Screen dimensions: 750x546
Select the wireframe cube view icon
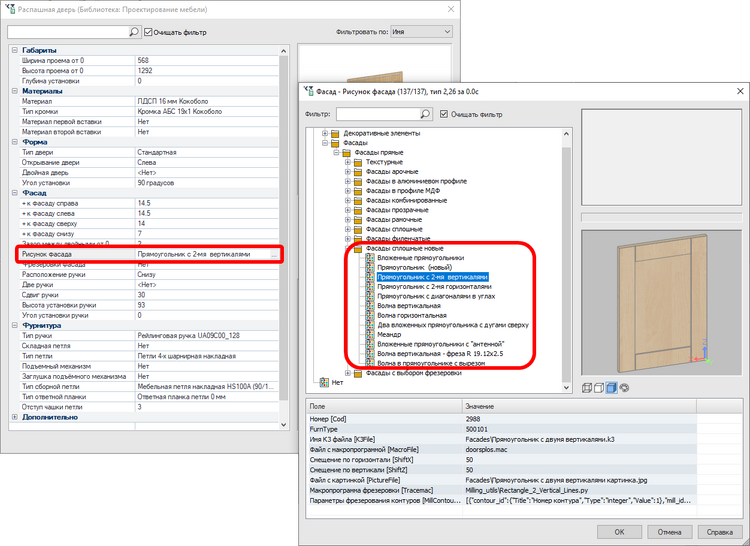587,388
